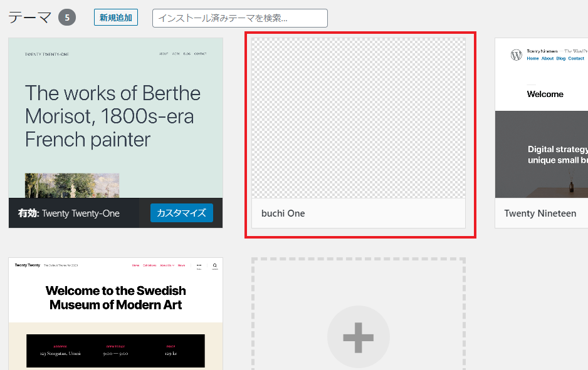The image size is (588, 370).
Task: Click the theme count badge showing 5
Action: (67, 18)
